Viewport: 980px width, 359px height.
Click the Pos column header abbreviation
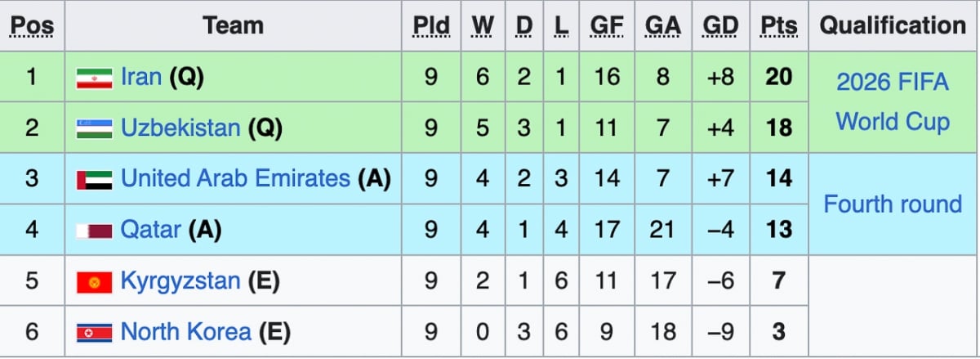(32, 25)
